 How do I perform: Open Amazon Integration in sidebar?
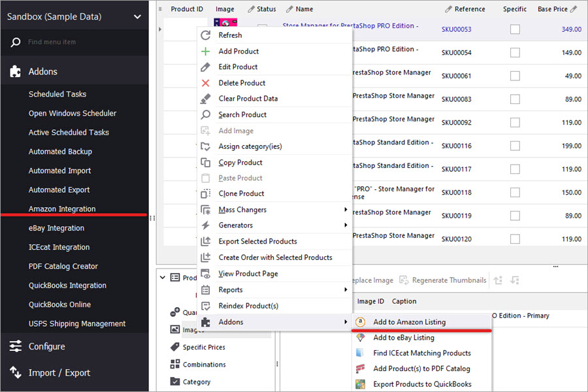(62, 209)
